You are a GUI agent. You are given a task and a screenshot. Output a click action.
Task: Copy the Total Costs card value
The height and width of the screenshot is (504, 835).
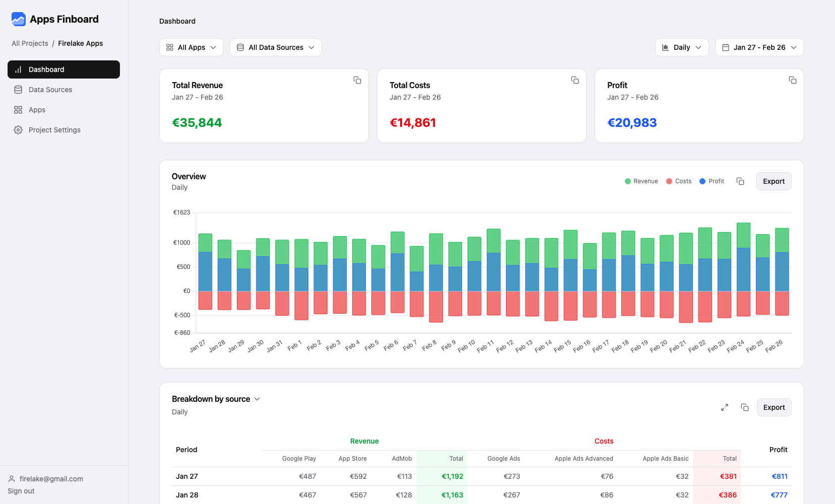click(574, 80)
